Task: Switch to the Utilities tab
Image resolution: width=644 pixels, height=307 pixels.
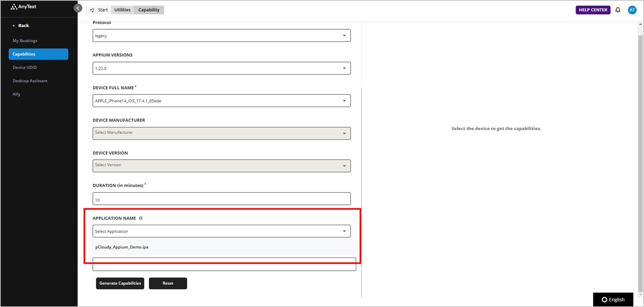Action: 122,10
